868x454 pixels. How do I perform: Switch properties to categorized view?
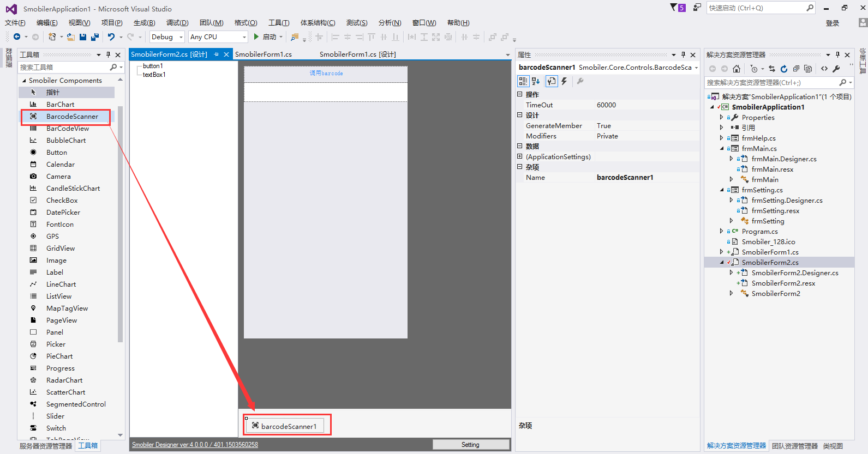(x=523, y=81)
